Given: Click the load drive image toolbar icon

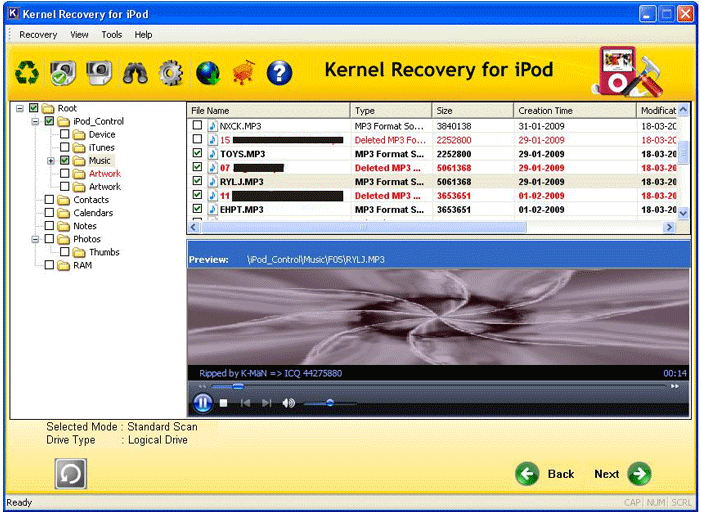Looking at the screenshot, I should (99, 72).
